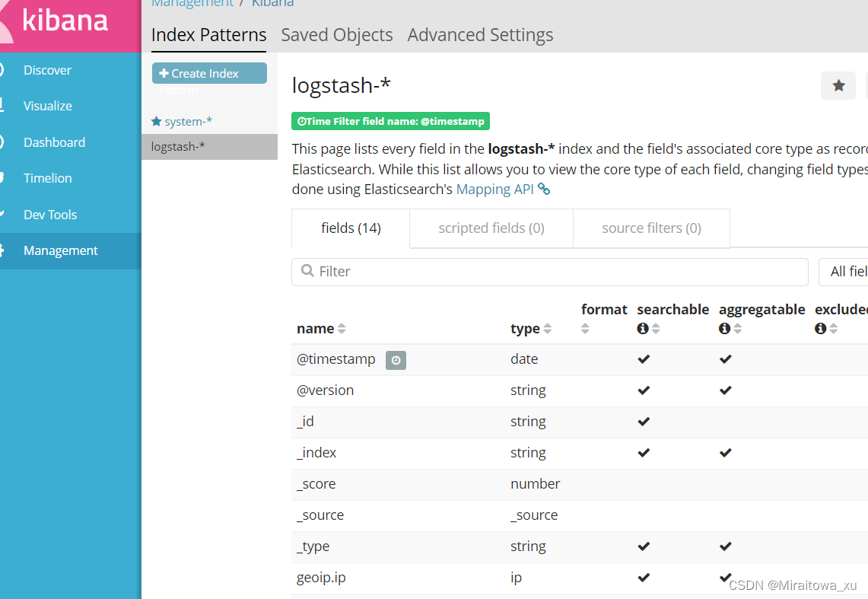The height and width of the screenshot is (599, 868).
Task: Switch to Index Patterns tab
Action: click(208, 35)
